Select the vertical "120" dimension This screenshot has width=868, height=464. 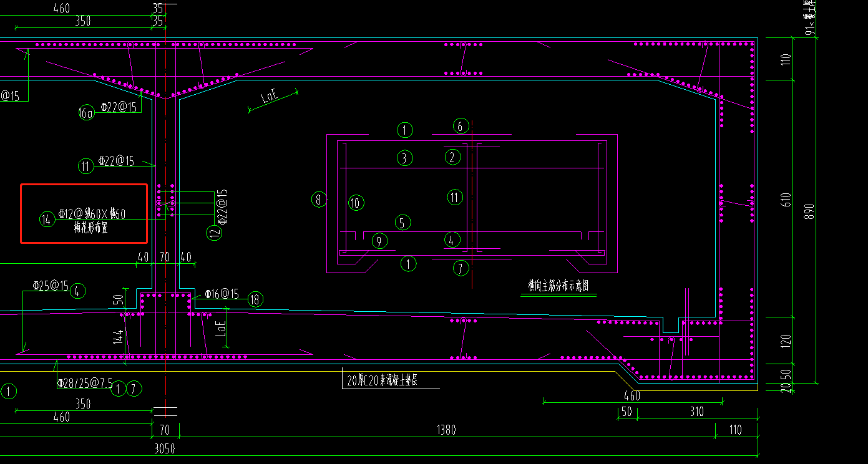click(x=786, y=341)
